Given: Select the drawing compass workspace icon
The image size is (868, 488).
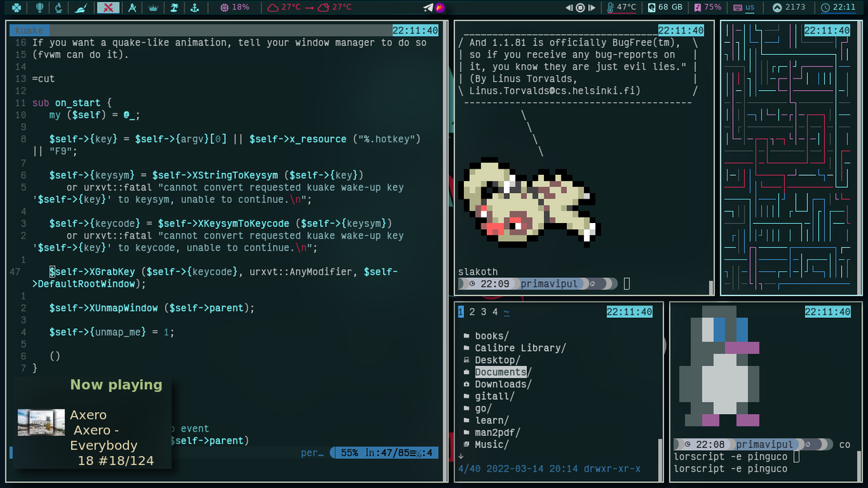Looking at the screenshot, I should click(x=132, y=7).
